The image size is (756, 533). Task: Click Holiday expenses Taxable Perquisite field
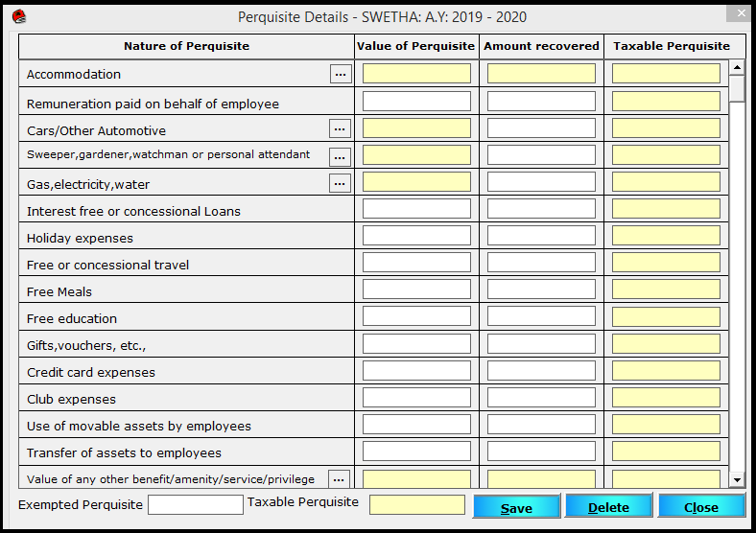666,236
